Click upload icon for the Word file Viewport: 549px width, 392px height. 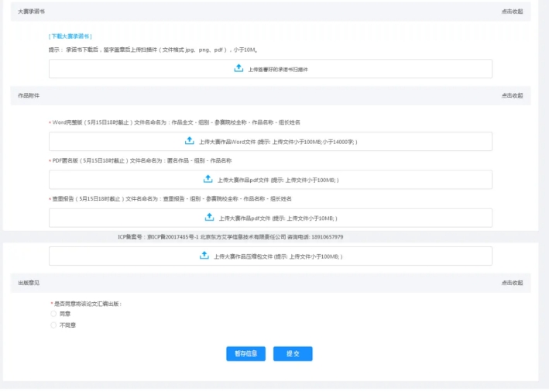click(190, 141)
